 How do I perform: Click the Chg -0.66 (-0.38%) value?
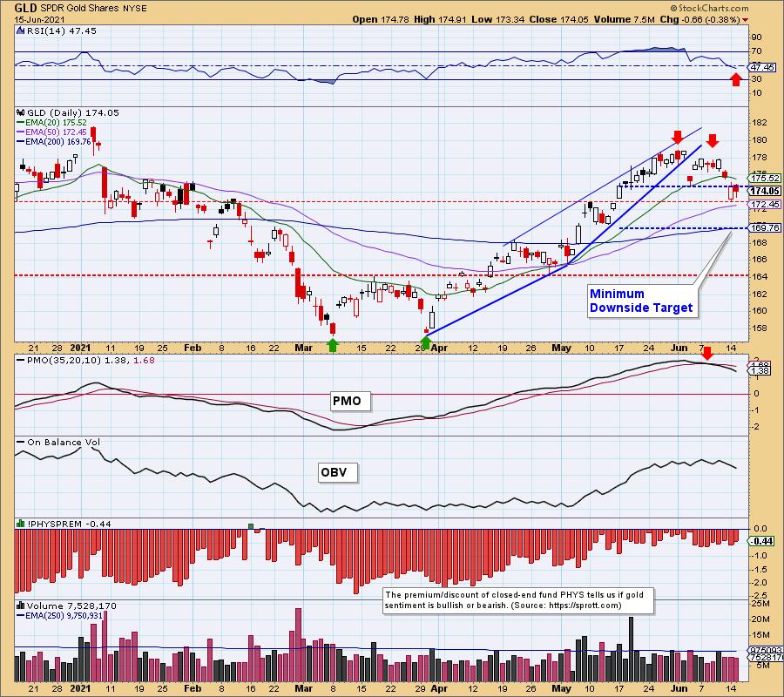(x=700, y=19)
